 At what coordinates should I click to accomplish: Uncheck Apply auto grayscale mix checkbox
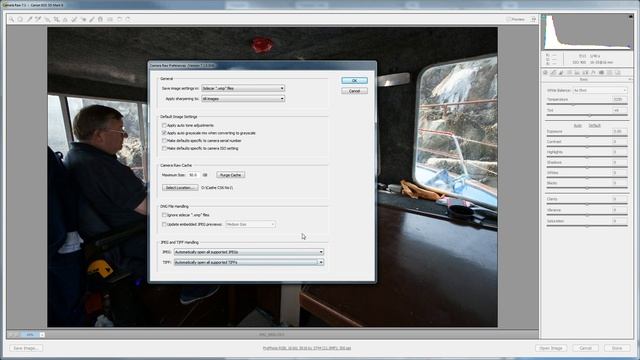[164, 133]
